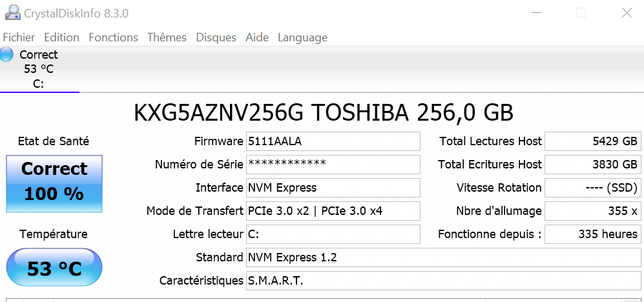Click the Interface field showing NVM Express
644x302 pixels.
333,188
